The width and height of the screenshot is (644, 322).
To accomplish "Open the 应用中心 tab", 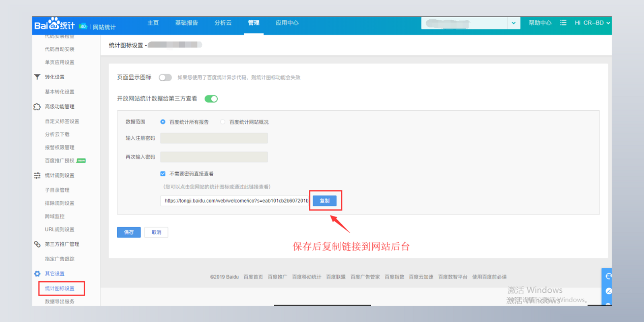I will pos(287,23).
